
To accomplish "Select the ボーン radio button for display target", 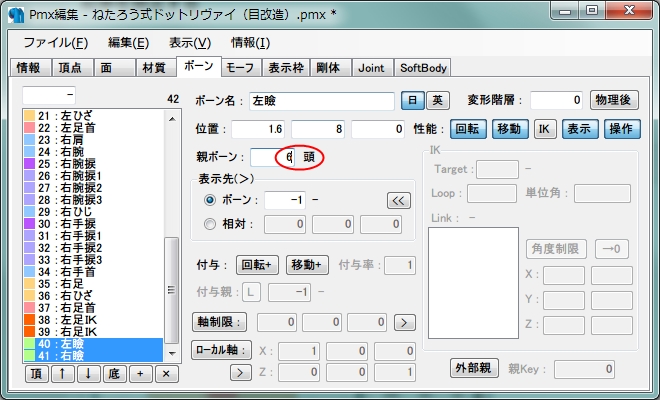I will point(210,200).
